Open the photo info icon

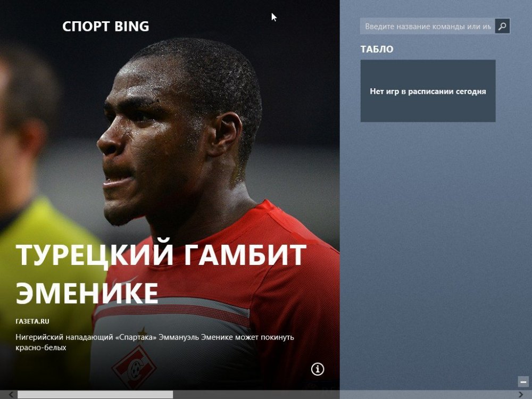point(318,369)
